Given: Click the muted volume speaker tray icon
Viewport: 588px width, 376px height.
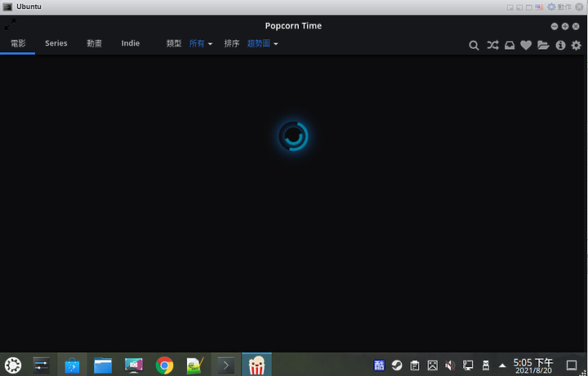Looking at the screenshot, I should point(450,365).
